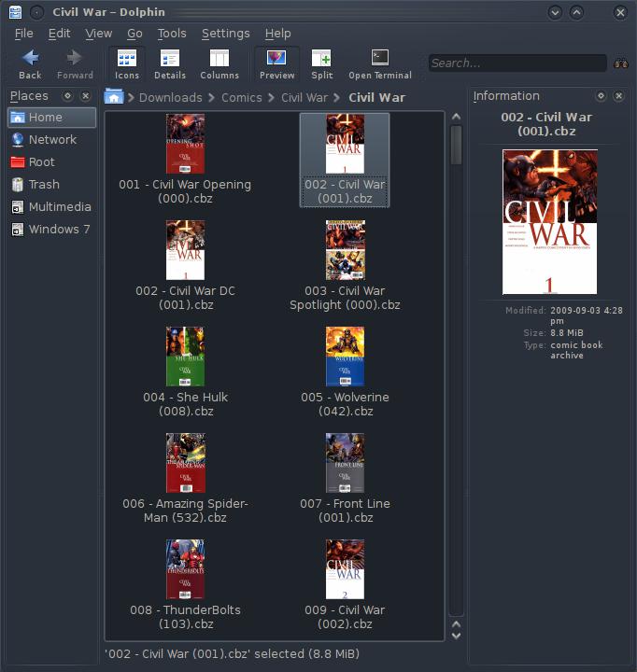Click status bar selected file text
637x672 pixels.
click(x=232, y=653)
